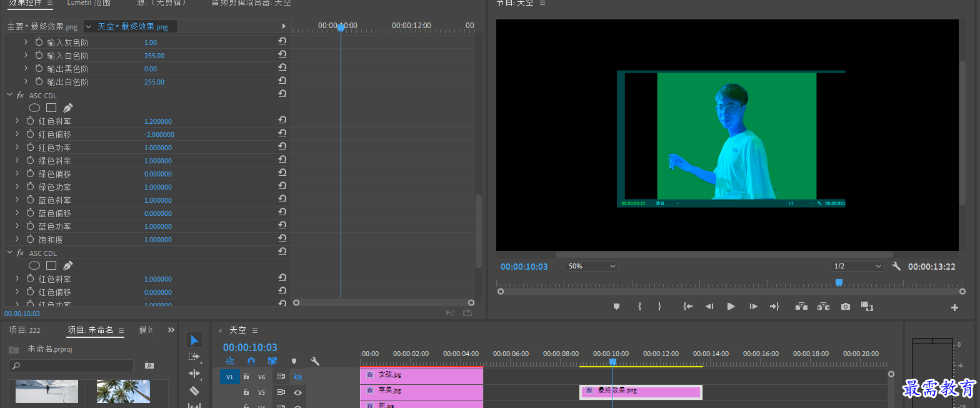Click the palm trees thumbnail in project

123,391
